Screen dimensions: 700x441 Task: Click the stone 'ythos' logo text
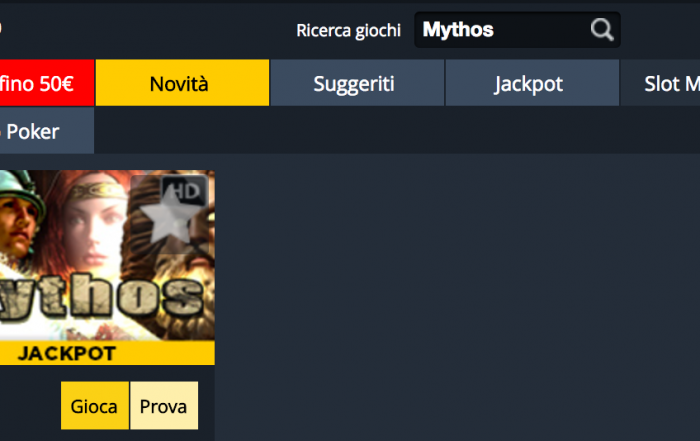(x=102, y=297)
